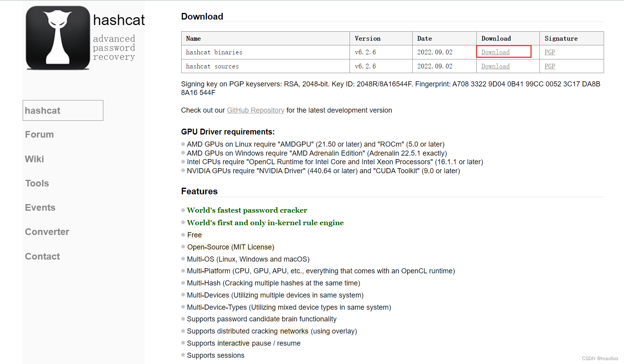Click the 'hashcat binaries' name cell

coord(265,52)
